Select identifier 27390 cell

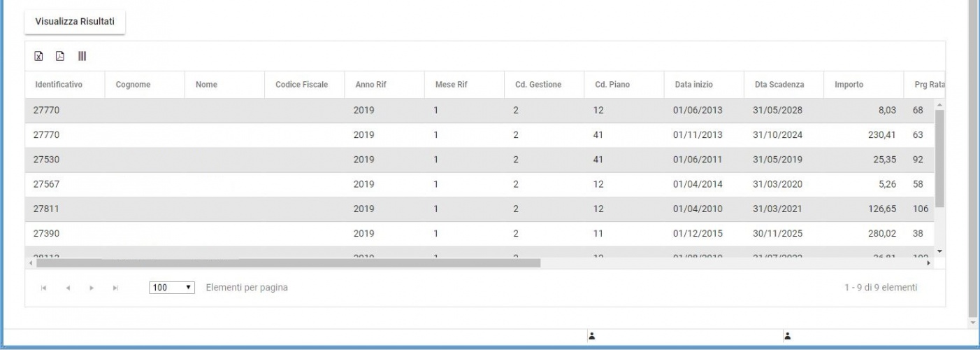45,234
